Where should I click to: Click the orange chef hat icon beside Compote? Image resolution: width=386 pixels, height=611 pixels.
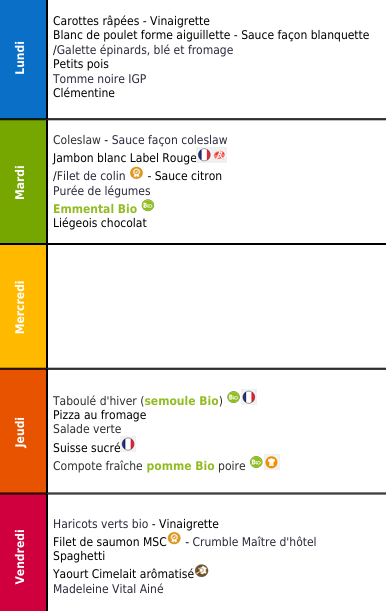coord(272,462)
